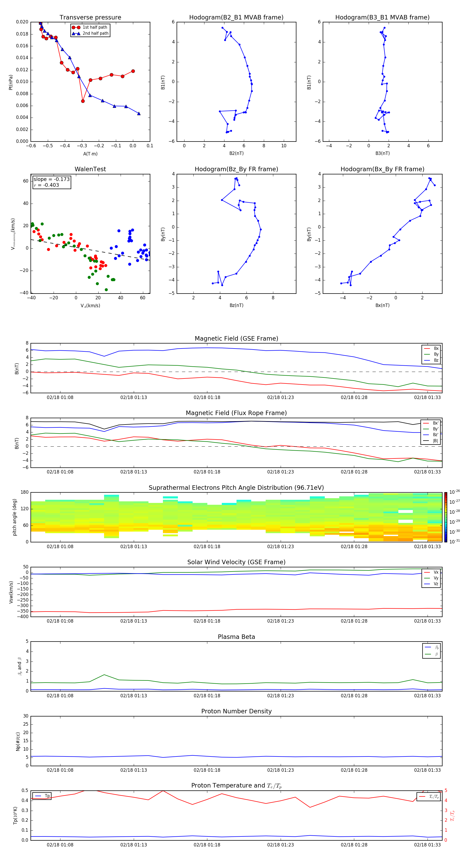
Task: Click the 10^-26 colorbar label
Action: (455, 492)
